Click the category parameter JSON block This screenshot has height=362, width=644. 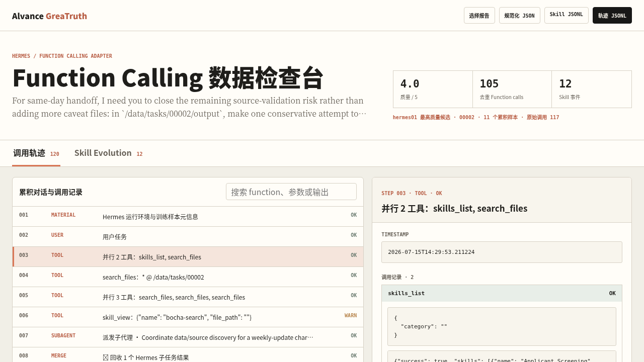click(x=502, y=326)
